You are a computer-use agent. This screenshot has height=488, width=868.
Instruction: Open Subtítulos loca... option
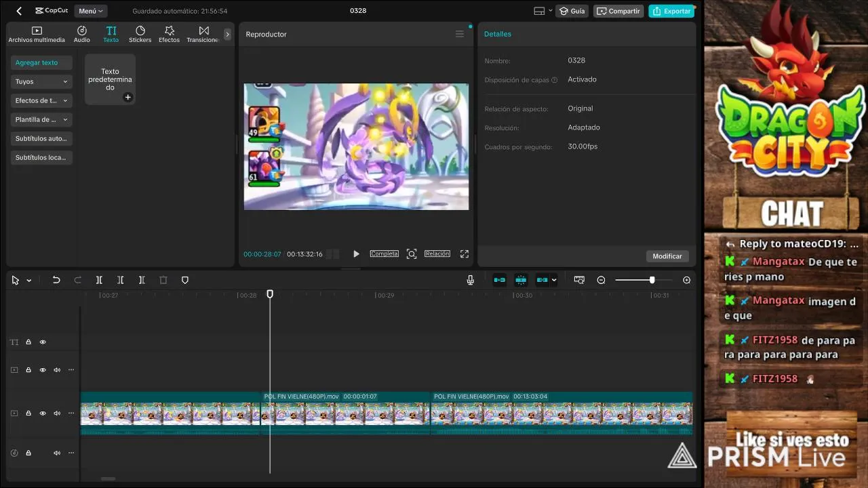(x=42, y=157)
